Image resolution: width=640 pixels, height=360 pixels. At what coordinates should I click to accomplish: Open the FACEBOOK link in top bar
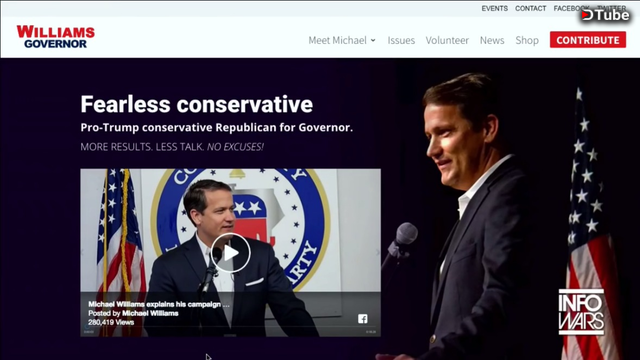point(571,8)
